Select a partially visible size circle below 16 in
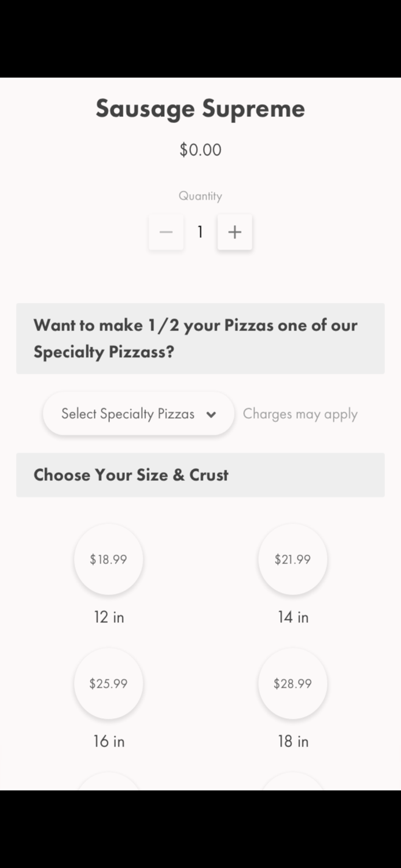The width and height of the screenshot is (401, 868). coord(108,784)
